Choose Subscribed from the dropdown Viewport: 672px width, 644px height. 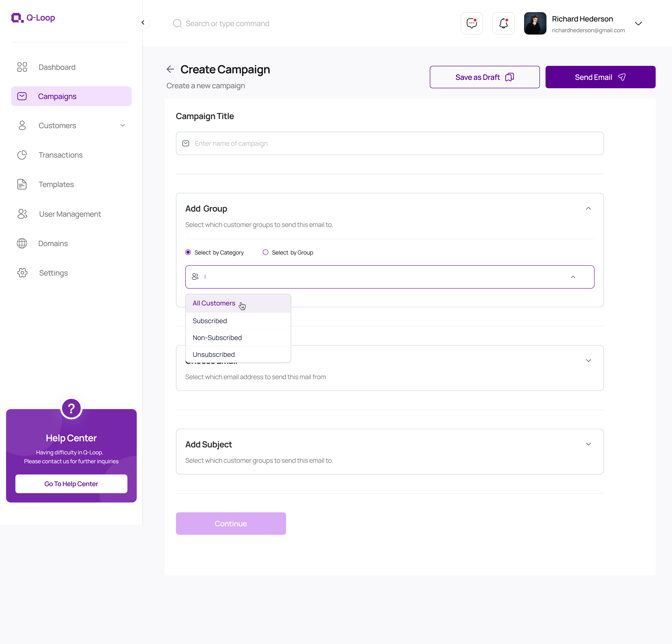point(238,321)
